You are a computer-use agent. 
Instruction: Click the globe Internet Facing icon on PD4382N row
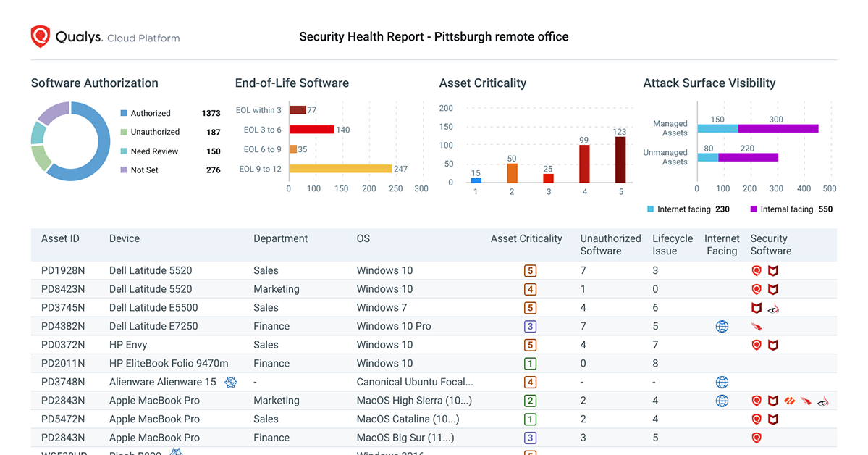tap(722, 326)
